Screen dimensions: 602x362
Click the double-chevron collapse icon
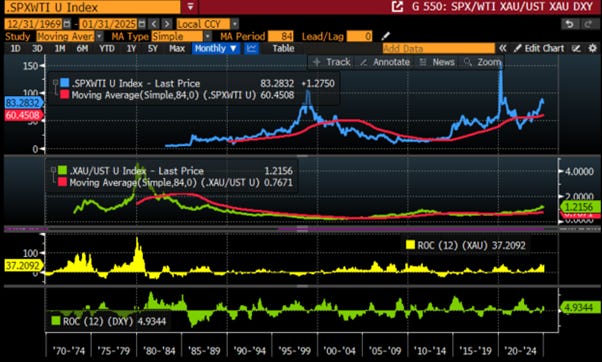point(502,48)
